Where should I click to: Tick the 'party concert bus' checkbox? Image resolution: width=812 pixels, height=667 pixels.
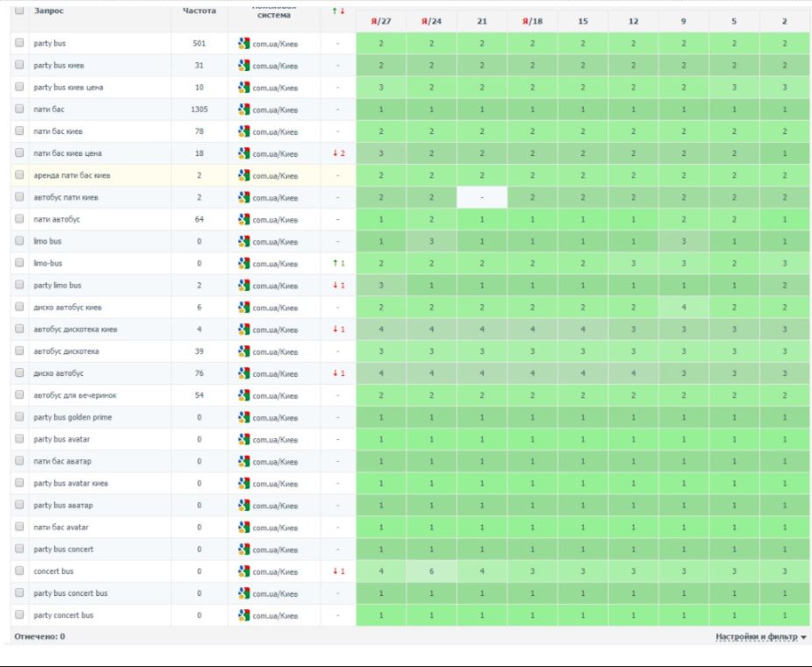click(19, 614)
